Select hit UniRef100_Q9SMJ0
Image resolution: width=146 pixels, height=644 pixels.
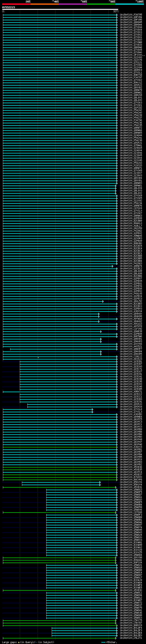click(131, 404)
